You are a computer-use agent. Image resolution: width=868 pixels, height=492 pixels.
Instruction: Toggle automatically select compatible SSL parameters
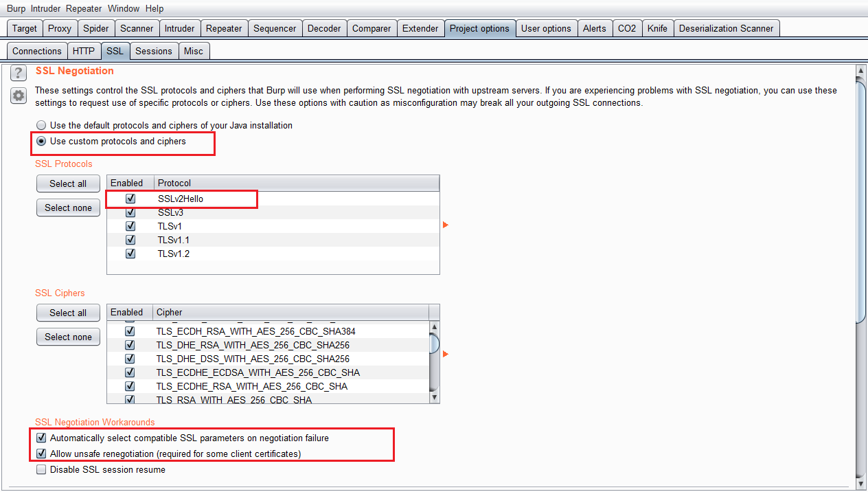[41, 438]
